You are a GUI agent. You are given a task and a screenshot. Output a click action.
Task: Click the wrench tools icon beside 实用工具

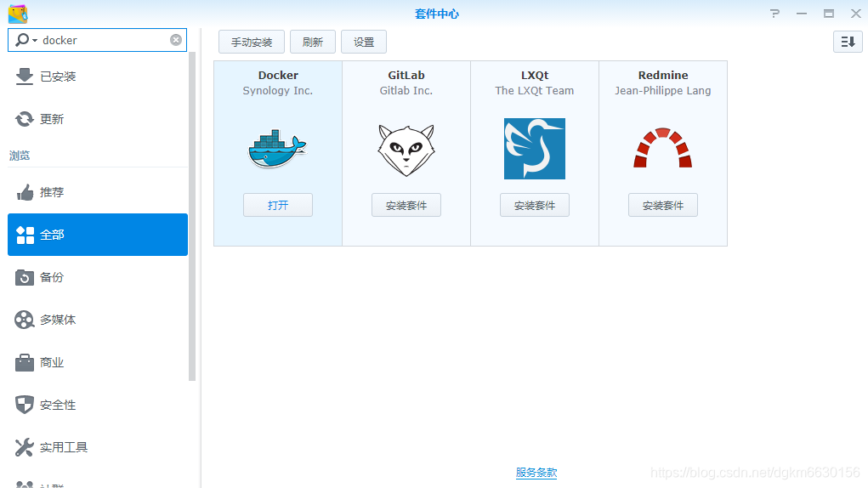25,447
